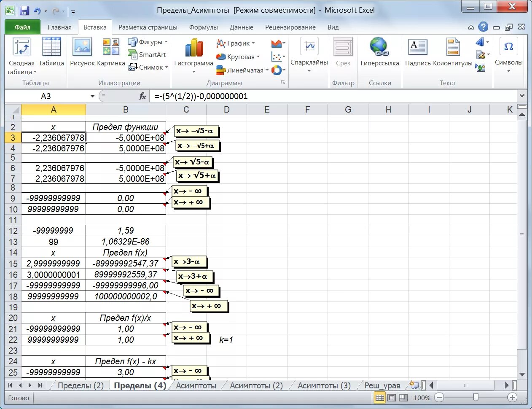Insert a signature line
The image size is (532, 409).
pyautogui.click(x=482, y=55)
